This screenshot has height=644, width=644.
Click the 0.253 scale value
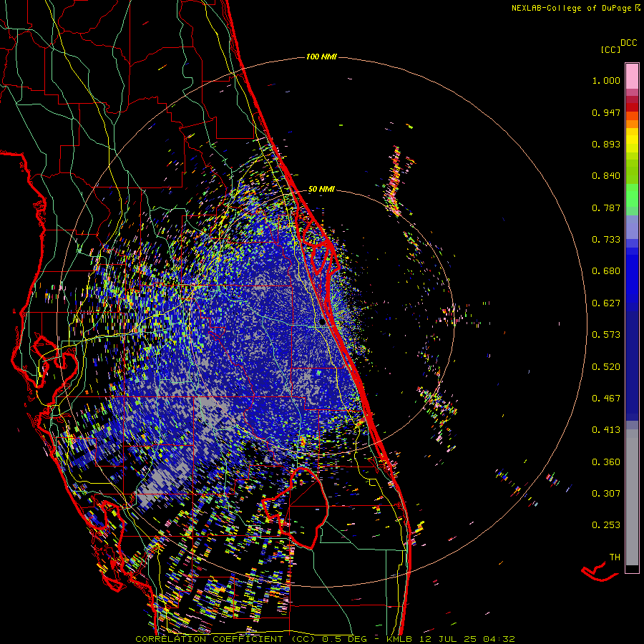606,525
